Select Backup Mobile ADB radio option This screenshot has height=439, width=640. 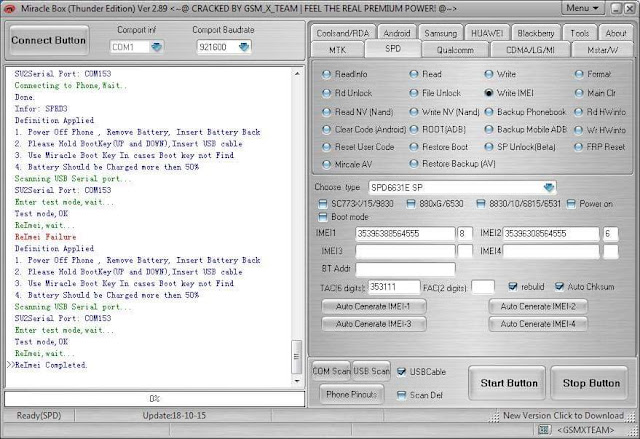(526, 129)
